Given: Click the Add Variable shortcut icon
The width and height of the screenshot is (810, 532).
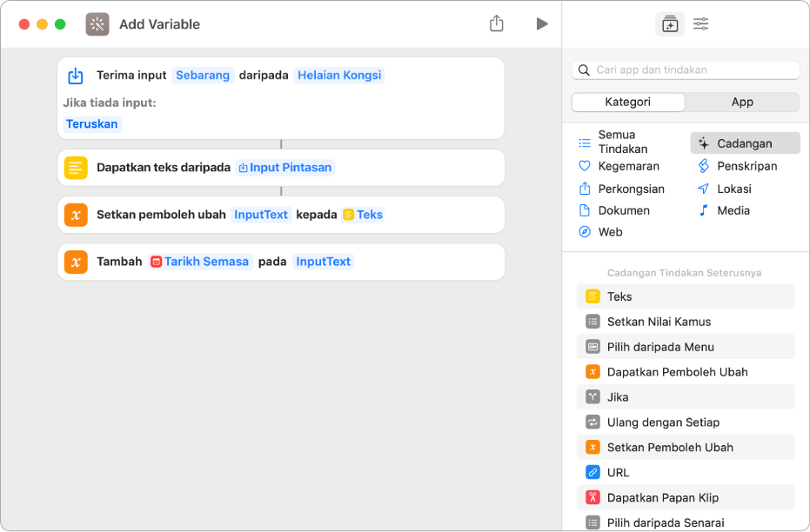Looking at the screenshot, I should tap(97, 24).
